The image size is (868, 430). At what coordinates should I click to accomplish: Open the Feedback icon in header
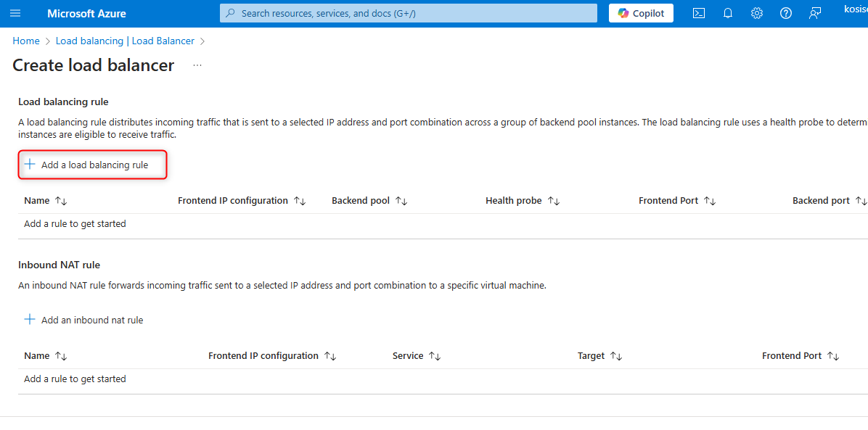pos(814,13)
